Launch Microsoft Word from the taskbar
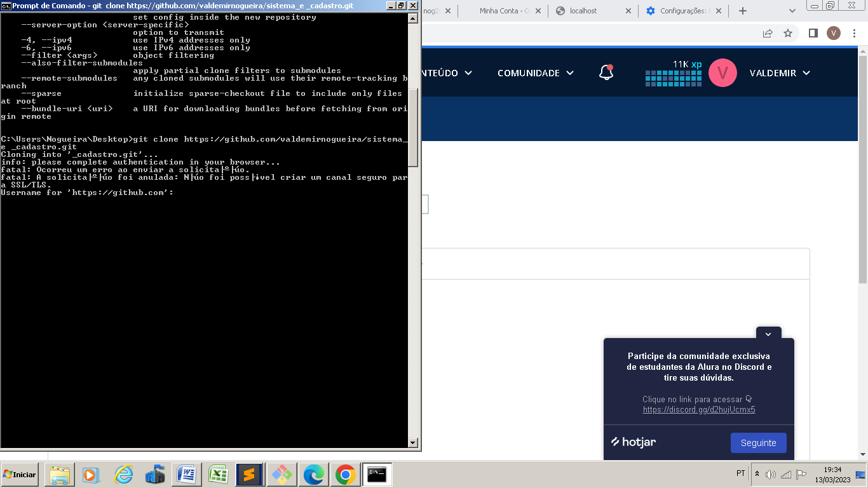 [187, 475]
